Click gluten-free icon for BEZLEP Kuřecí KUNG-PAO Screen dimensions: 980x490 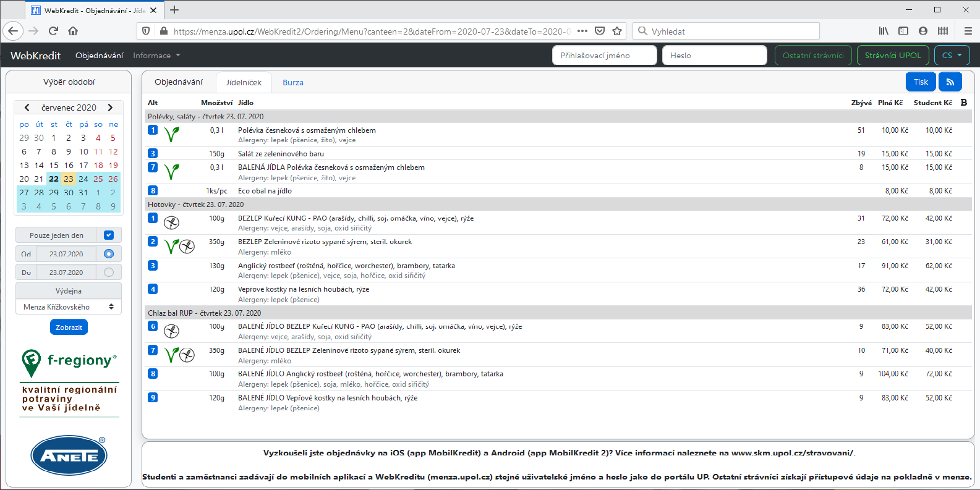pos(171,222)
